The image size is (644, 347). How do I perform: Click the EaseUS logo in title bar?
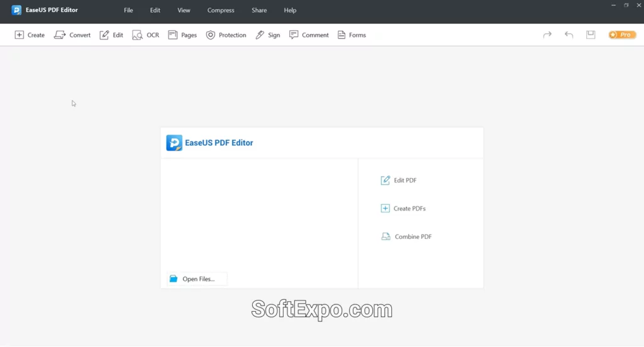coord(16,10)
